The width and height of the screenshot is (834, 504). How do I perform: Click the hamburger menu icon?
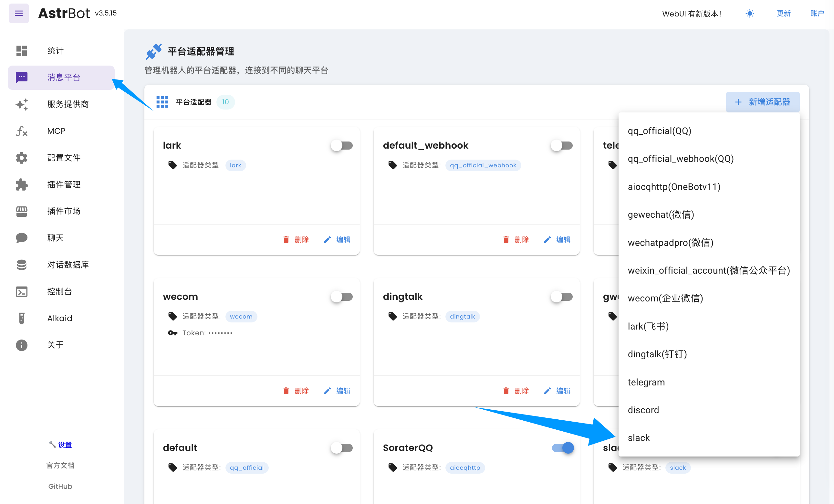[x=19, y=13]
